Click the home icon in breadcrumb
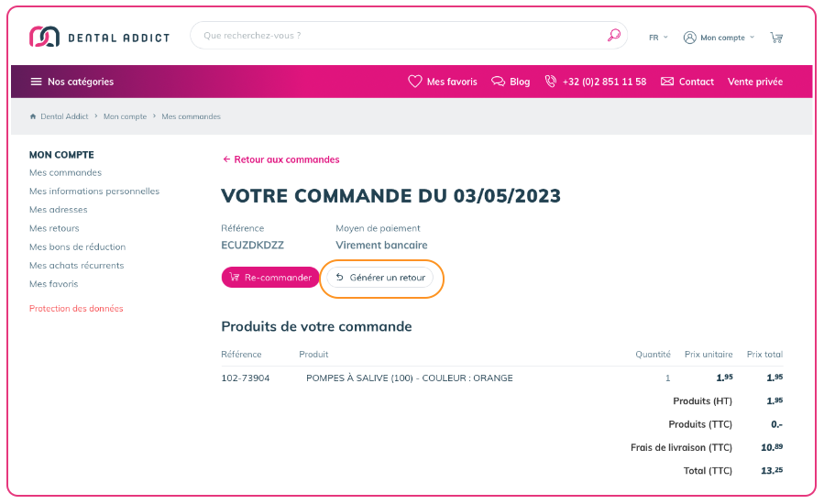824x504 pixels. click(33, 116)
